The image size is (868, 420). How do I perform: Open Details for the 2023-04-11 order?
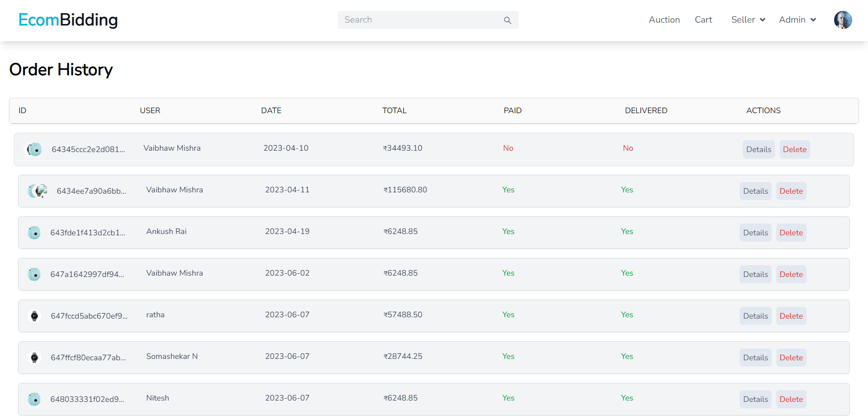coord(755,191)
